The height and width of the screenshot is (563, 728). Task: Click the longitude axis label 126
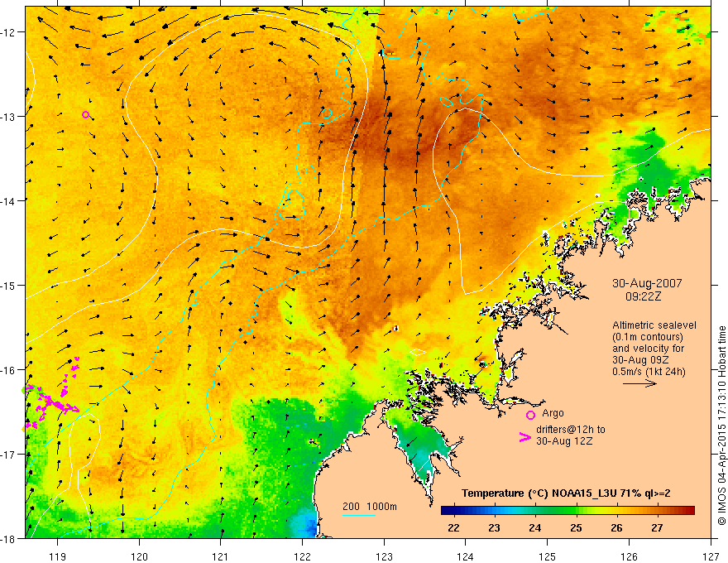629,556
